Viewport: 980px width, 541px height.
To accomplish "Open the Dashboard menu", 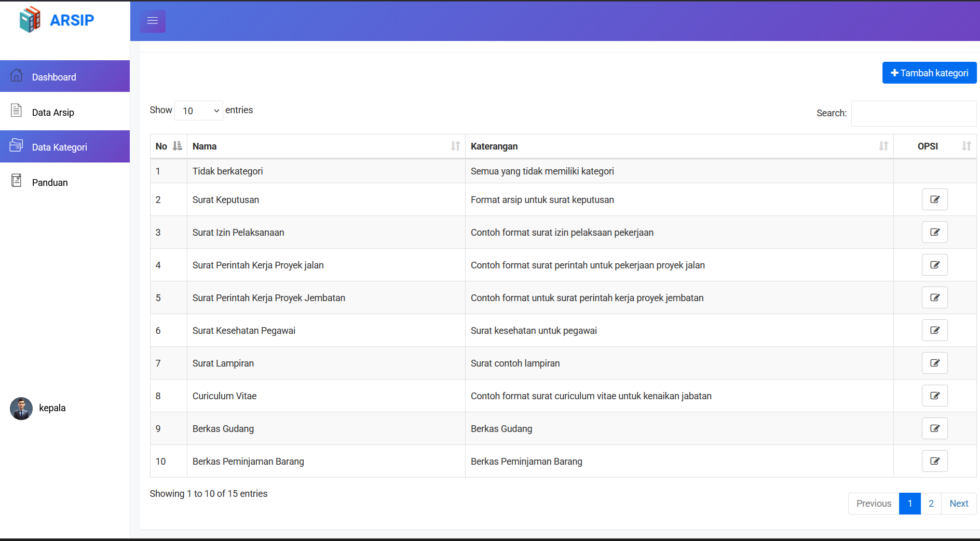I will coord(65,76).
